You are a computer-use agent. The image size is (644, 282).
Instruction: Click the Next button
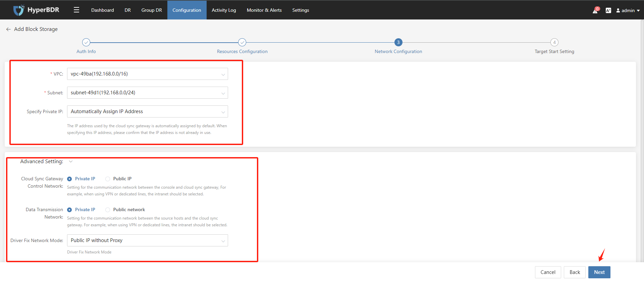pyautogui.click(x=599, y=272)
